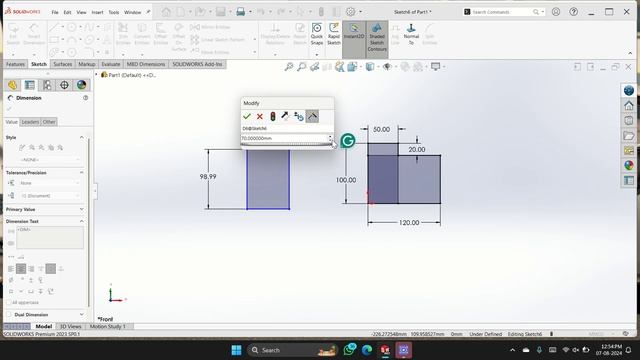The height and width of the screenshot is (360, 640).
Task: Switch to the Surfaces tab
Action: [x=62, y=64]
